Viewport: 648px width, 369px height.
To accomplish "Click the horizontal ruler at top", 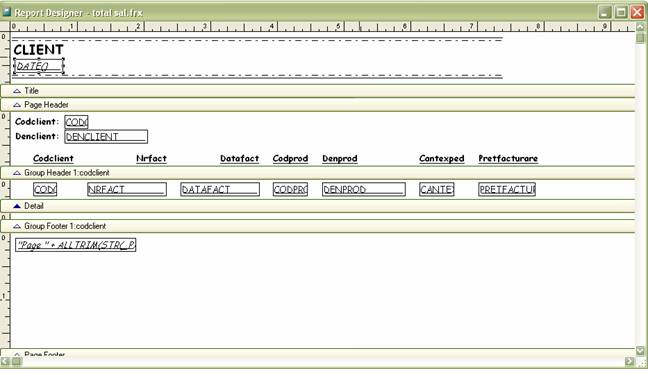I will (x=322, y=27).
